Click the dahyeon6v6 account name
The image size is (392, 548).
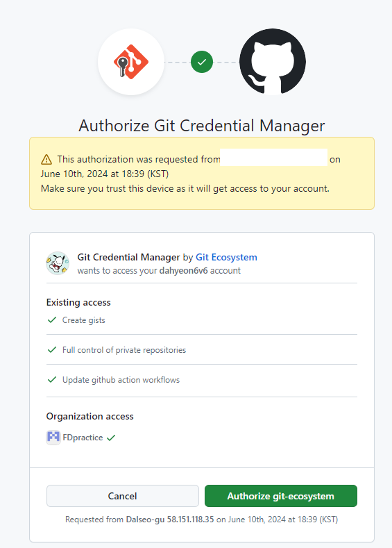click(x=184, y=270)
